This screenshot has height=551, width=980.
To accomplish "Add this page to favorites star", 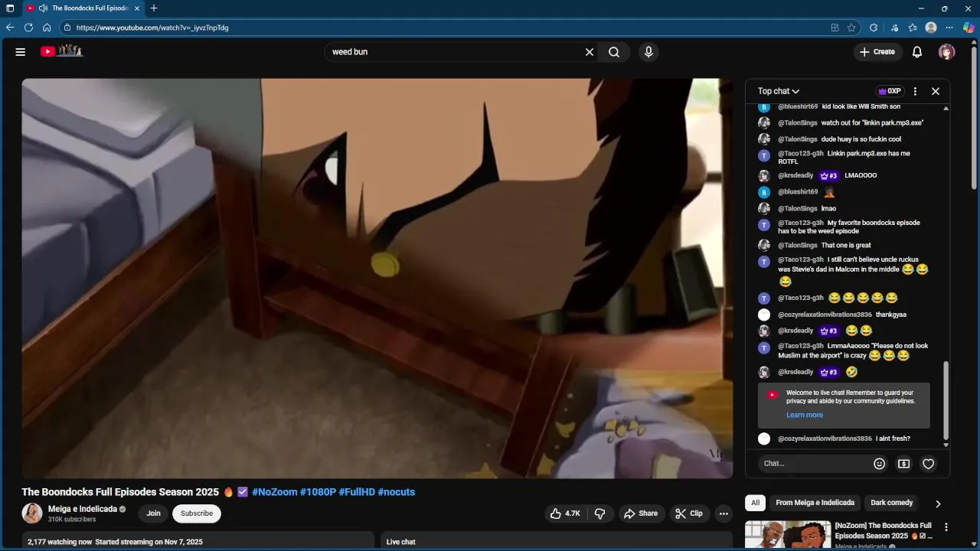I will 851,28.
